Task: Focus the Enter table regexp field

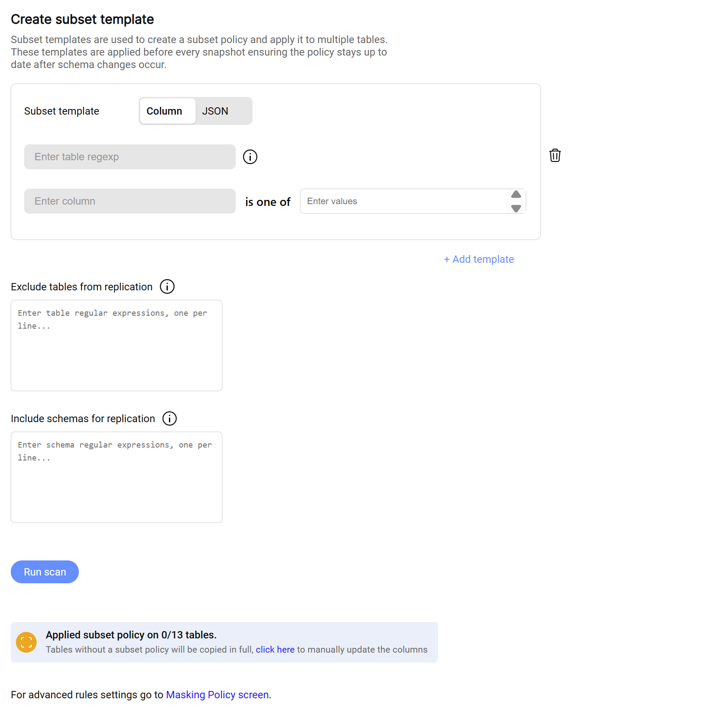Action: click(x=130, y=157)
